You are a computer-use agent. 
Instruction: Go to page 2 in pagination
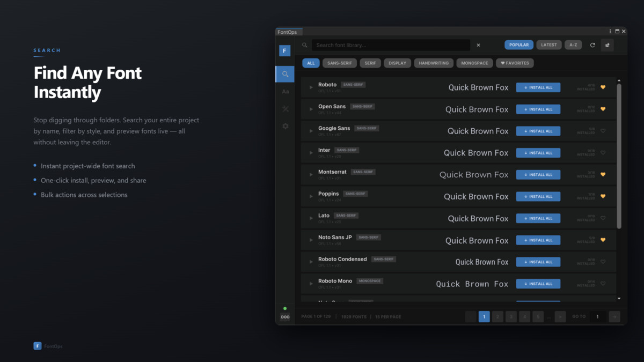497,317
